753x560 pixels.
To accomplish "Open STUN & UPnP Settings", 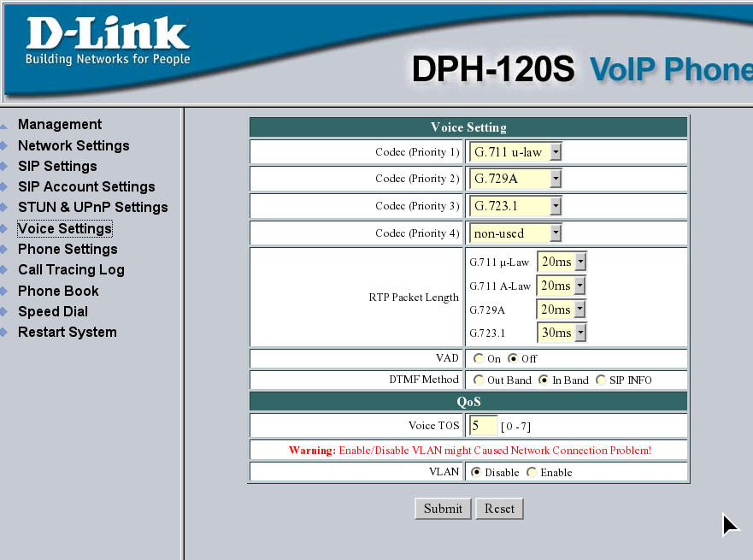I will tap(92, 208).
